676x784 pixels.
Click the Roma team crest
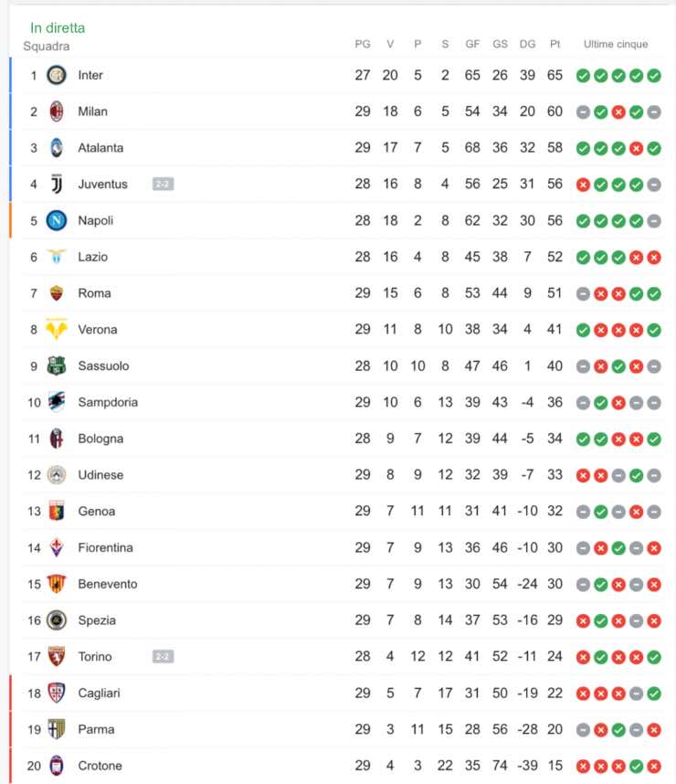(57, 293)
